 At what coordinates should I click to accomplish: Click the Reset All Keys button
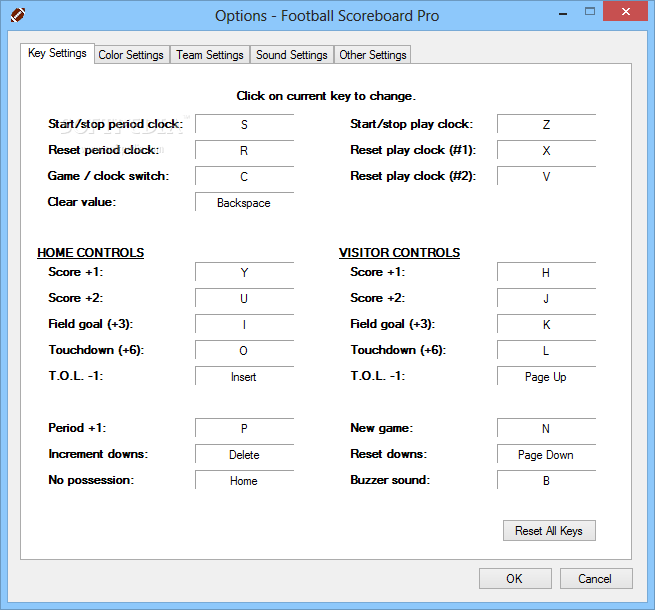[x=549, y=531]
